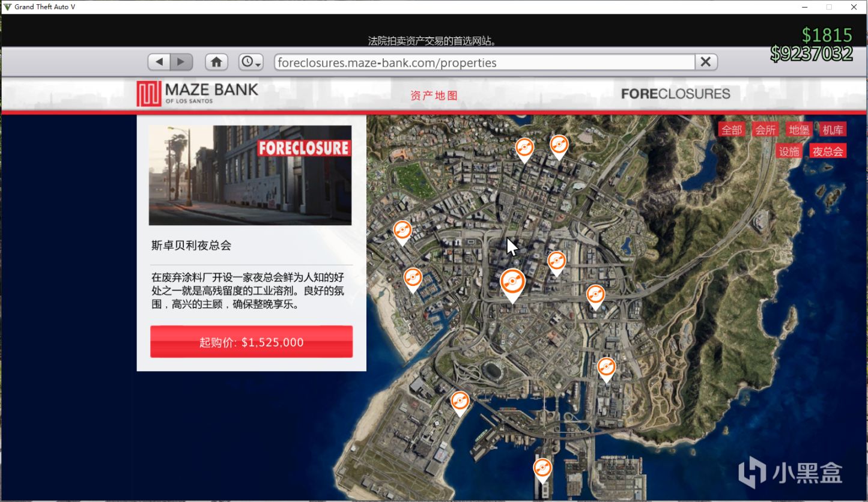Click the browser back arrow button
868x502 pixels.
(159, 62)
